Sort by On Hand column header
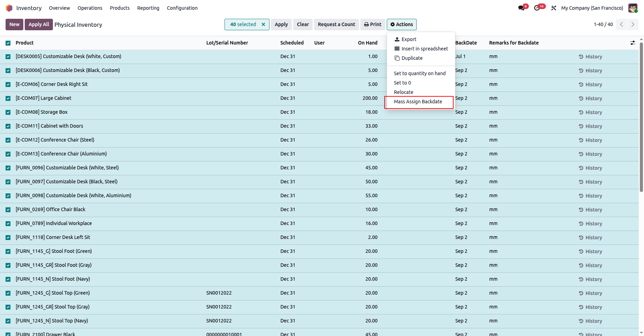Screen dimensions: 644x336 pos(368,43)
